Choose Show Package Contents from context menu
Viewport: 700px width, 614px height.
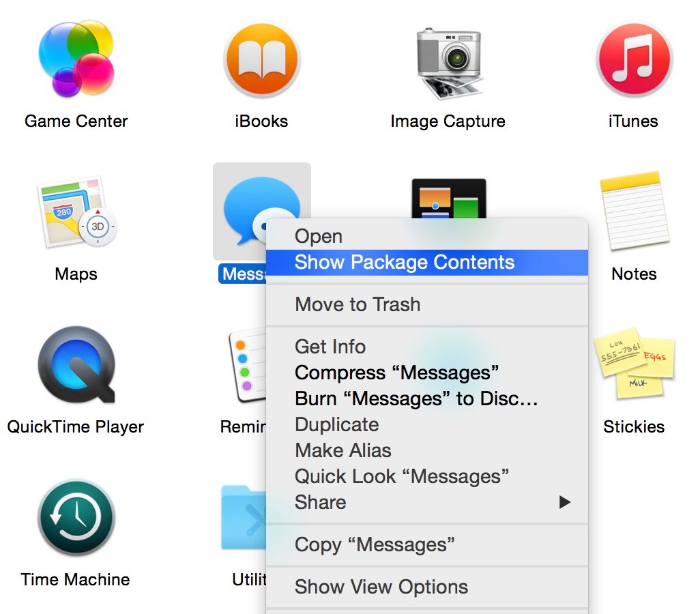tap(404, 263)
